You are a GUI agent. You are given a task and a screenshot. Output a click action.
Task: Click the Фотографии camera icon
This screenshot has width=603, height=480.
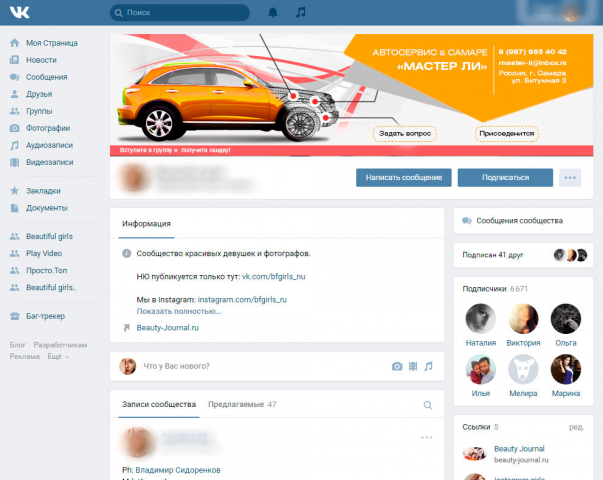pyautogui.click(x=15, y=128)
